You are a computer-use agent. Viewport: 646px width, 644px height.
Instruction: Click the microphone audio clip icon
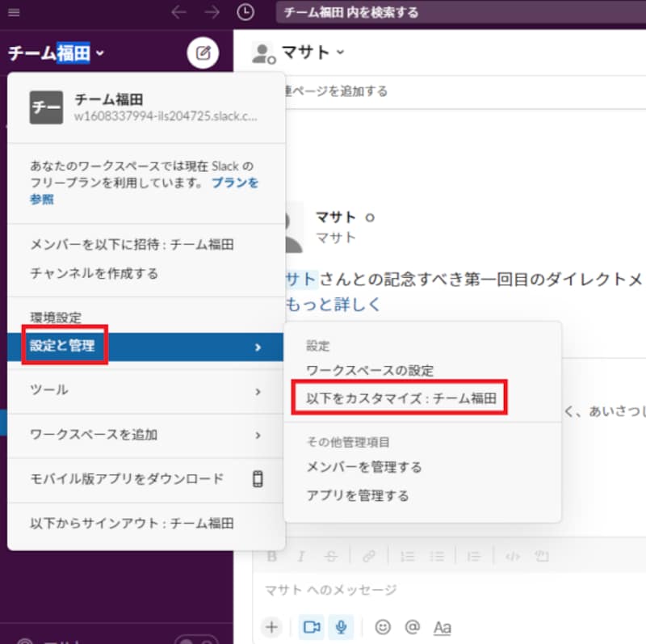(341, 626)
